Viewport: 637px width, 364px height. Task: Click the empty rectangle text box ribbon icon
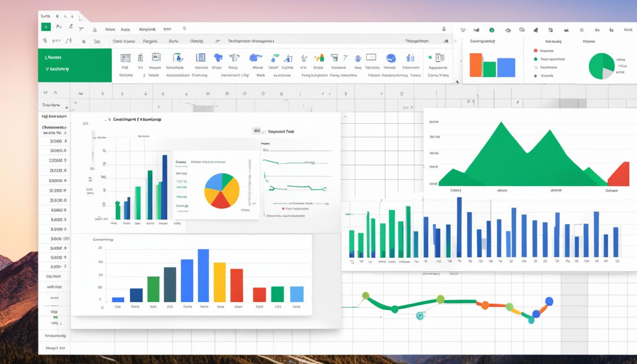pos(371,57)
